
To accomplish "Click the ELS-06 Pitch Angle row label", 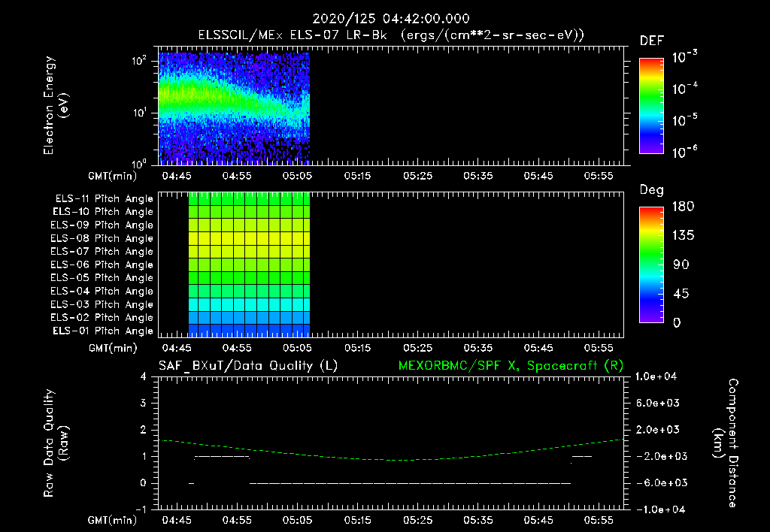I will coord(102,264).
